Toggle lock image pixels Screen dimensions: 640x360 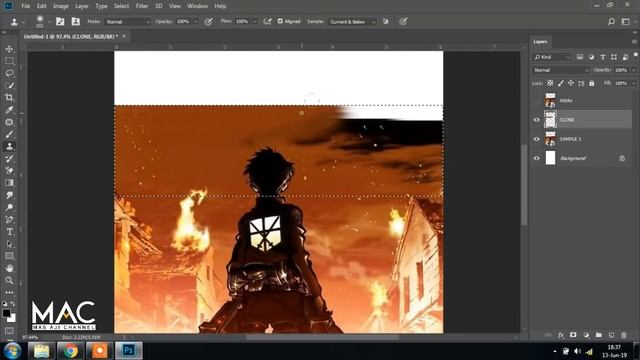click(561, 83)
